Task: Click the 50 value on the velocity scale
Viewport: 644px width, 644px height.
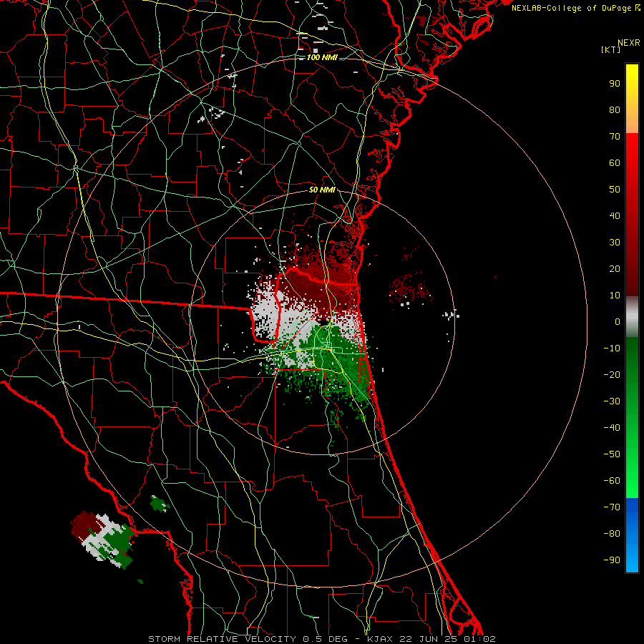Action: (615, 190)
